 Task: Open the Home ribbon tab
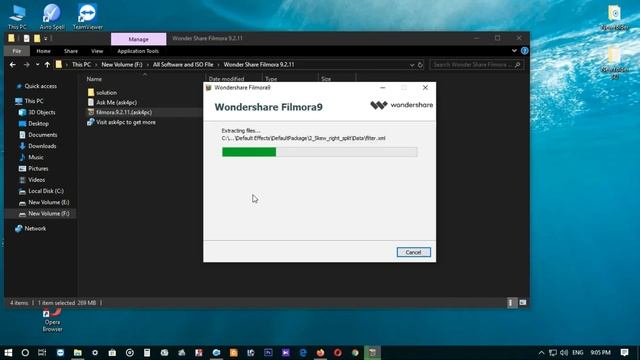[x=43, y=51]
